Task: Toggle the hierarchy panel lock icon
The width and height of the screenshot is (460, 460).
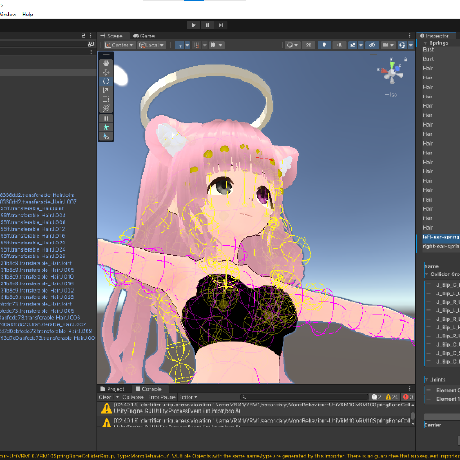Action: click(x=83, y=35)
